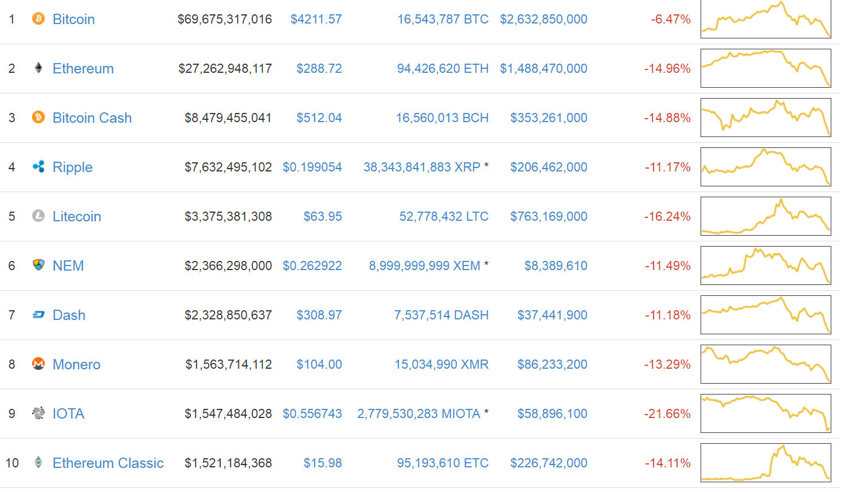Click the Bitcoin coin icon

click(38, 19)
